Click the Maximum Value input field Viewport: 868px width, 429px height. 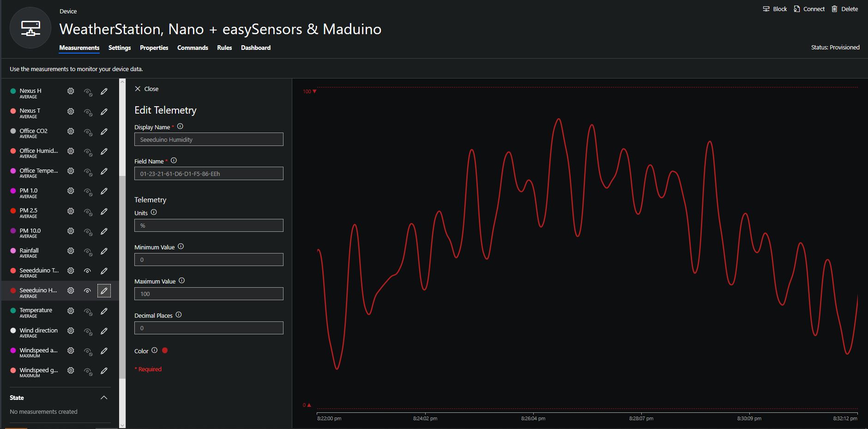[209, 294]
